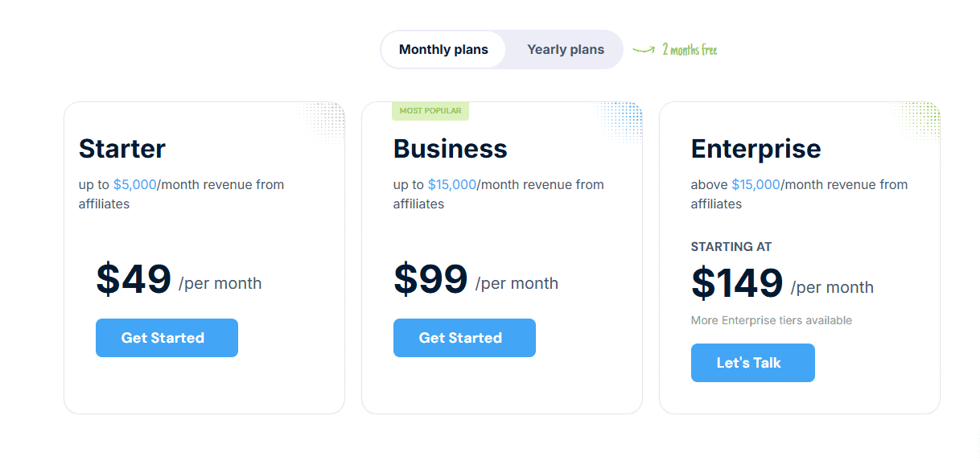Click Let's Talk for Enterprise plan

pyautogui.click(x=753, y=363)
